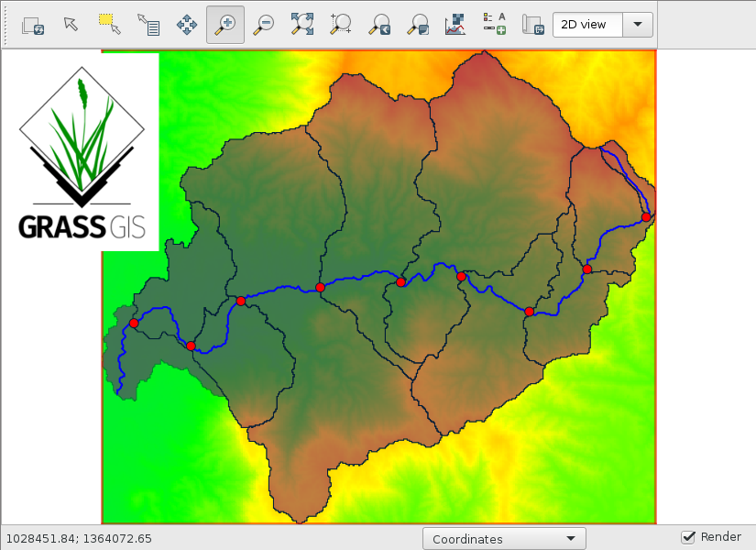Image resolution: width=756 pixels, height=550 pixels.
Task: Click the rightmost red outlet point on the map
Action: tap(646, 217)
